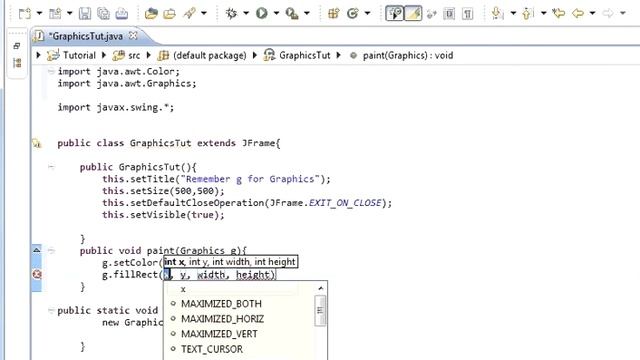
Task: Click the override indicator beside paint method
Action: (37, 250)
